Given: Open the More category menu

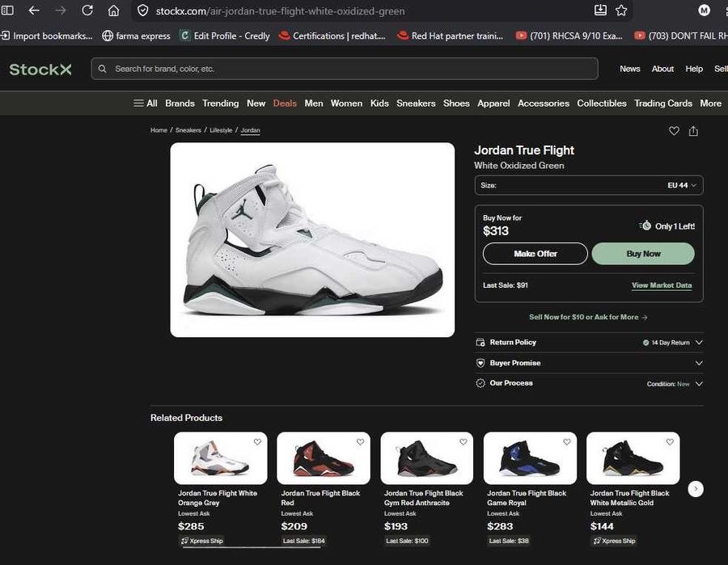Looking at the screenshot, I should tap(710, 103).
